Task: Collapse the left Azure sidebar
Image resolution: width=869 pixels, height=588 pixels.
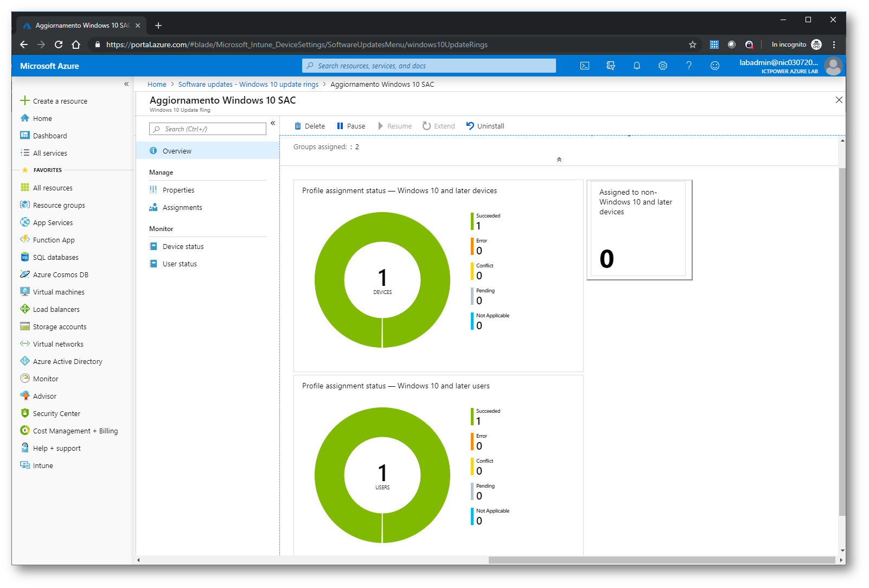Action: point(126,84)
